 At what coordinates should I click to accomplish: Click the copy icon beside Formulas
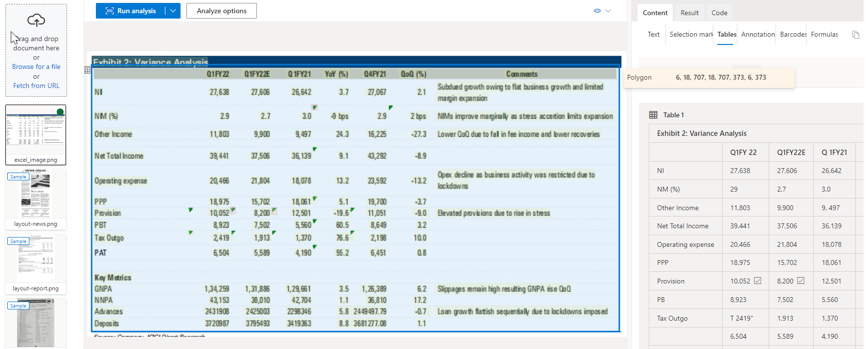tap(856, 35)
